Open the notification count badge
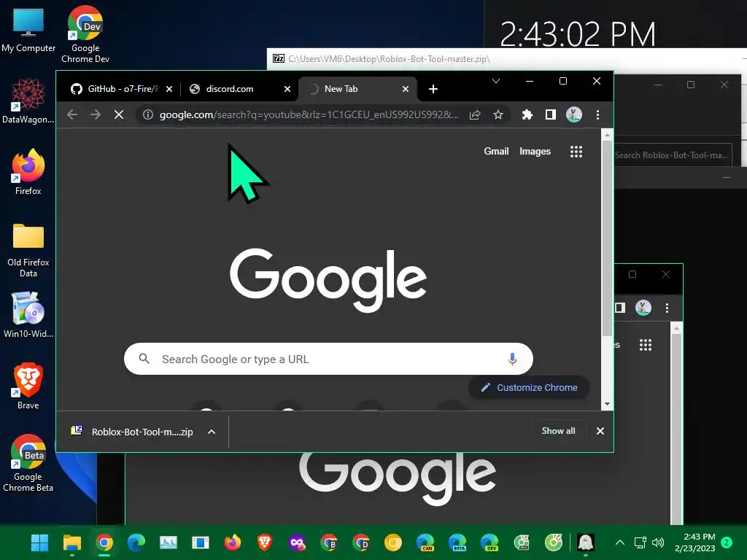 tap(727, 542)
